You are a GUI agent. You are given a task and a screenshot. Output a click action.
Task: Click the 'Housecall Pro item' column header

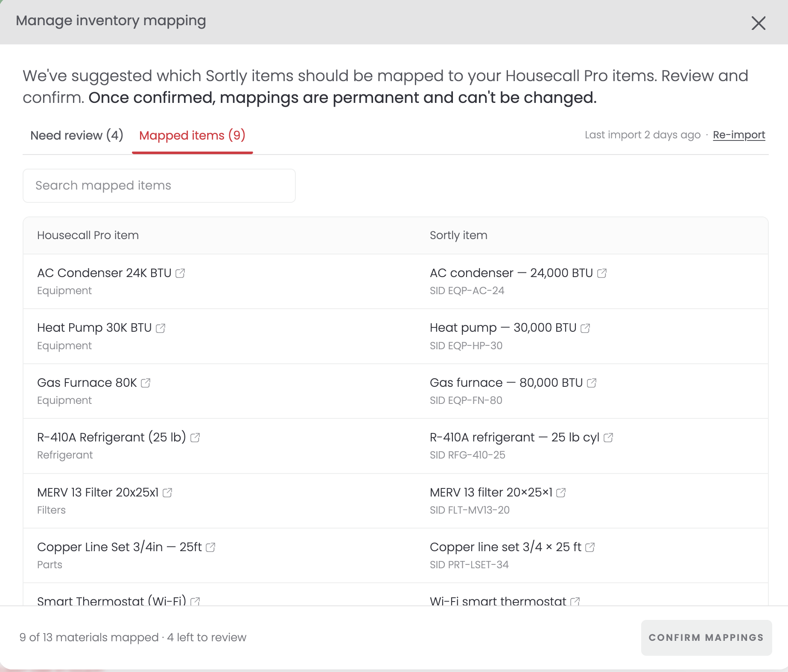click(x=88, y=235)
